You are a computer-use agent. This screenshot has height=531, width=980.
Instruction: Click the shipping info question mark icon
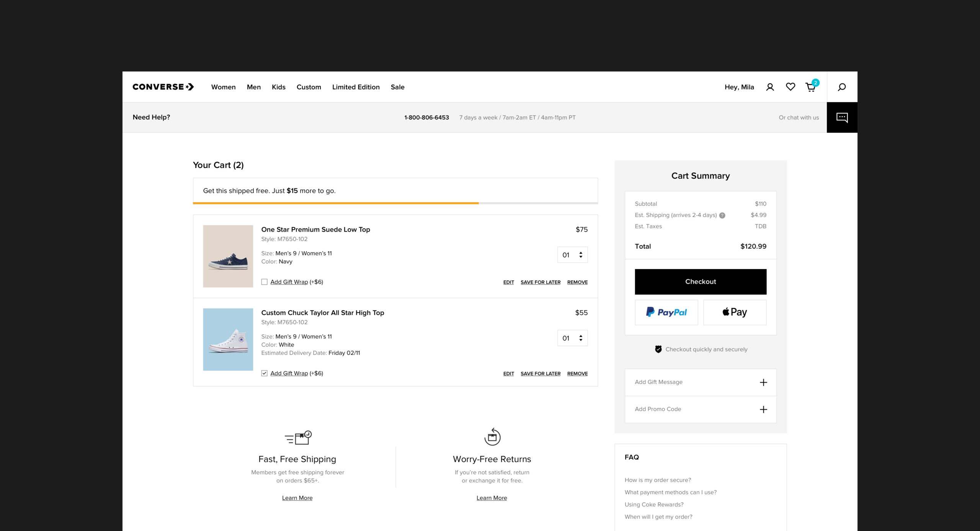[x=722, y=215]
